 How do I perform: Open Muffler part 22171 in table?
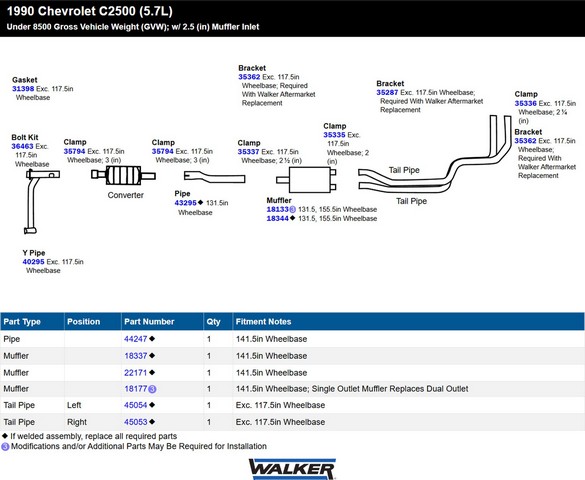(136, 373)
